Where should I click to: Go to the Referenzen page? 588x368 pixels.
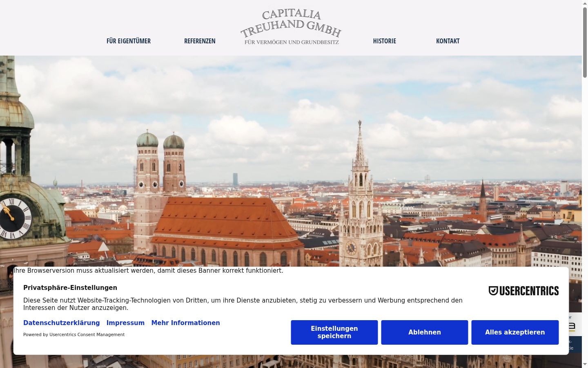(200, 41)
